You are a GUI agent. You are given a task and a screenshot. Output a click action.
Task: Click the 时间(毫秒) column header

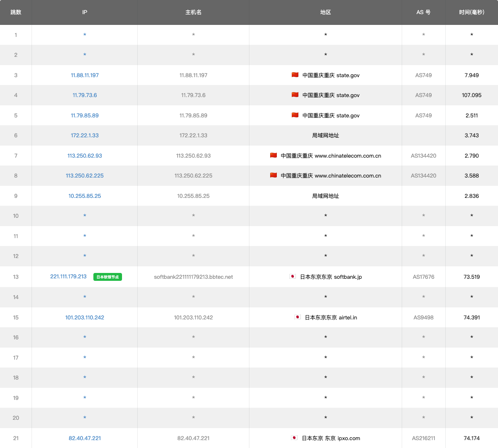pos(471,12)
